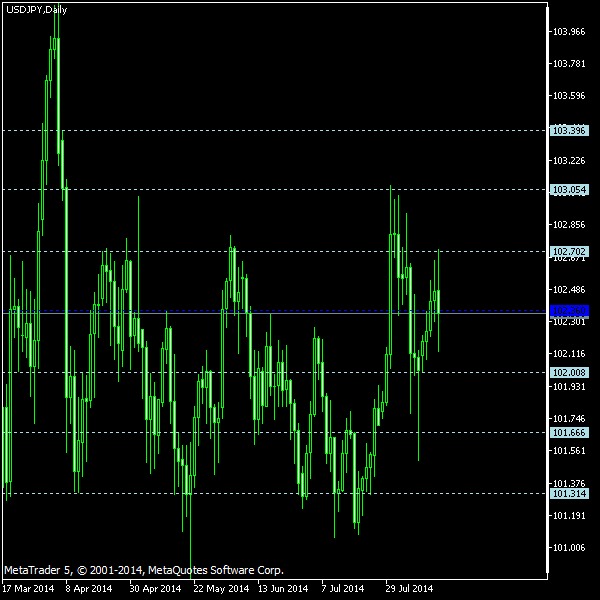Select the 102.702 price level label

coord(569,251)
